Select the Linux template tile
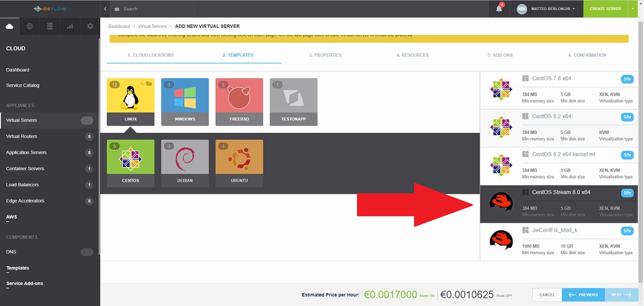The height and width of the screenshot is (306, 644). point(130,102)
